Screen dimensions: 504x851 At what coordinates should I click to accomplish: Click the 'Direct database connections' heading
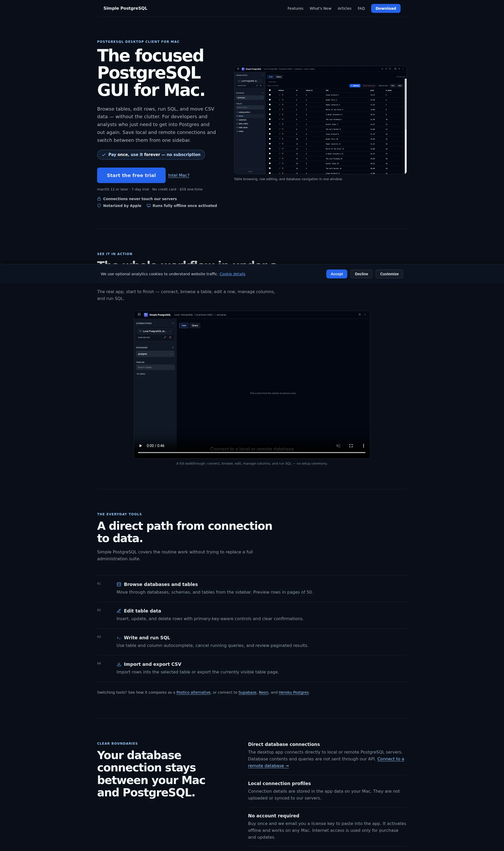pos(284,744)
